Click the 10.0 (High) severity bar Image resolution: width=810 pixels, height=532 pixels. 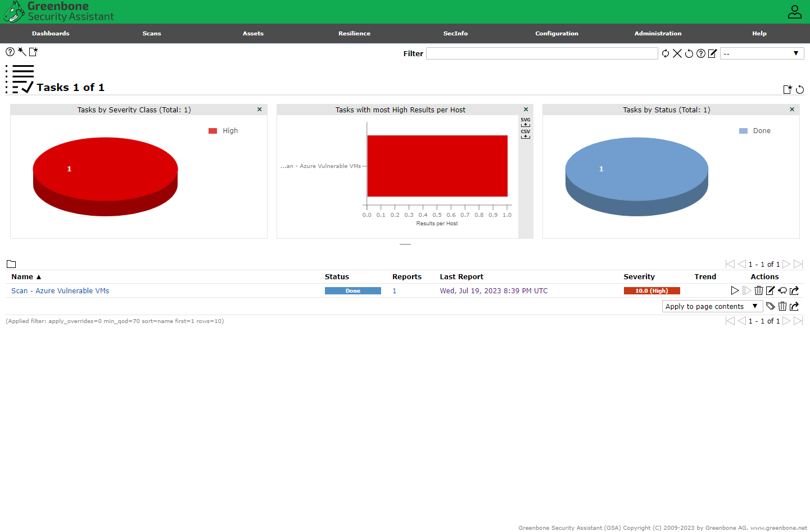[652, 290]
